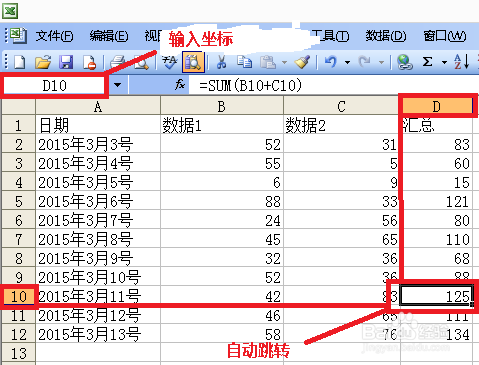This screenshot has height=365, width=479.
Task: Click the formula bar with =SUM(B10+C10)
Action: pos(333,85)
